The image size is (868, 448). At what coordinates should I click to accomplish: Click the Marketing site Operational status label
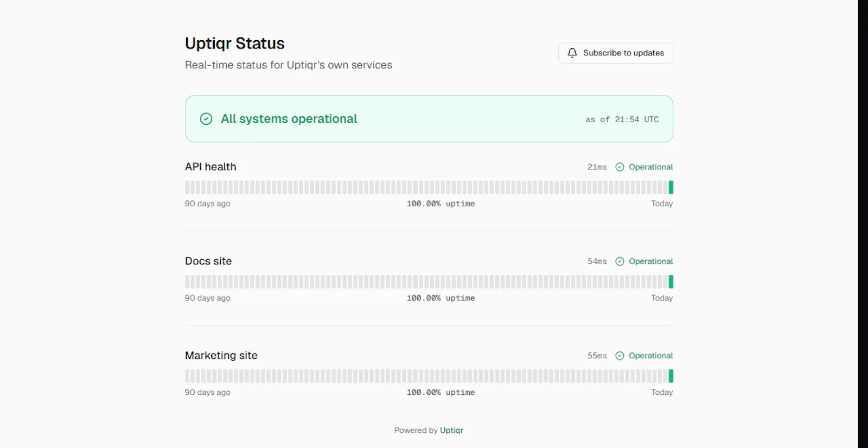(x=650, y=356)
